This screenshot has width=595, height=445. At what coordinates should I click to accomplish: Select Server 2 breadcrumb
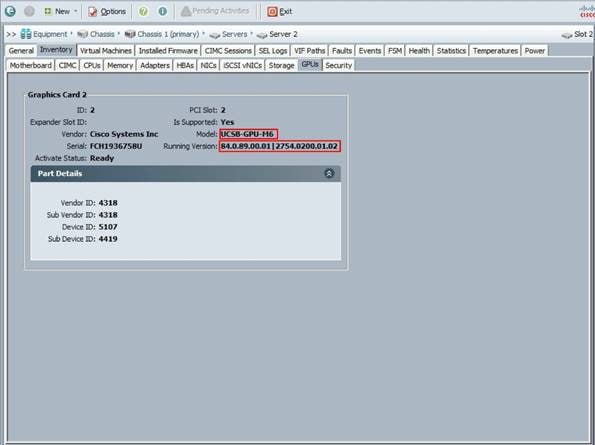(x=283, y=34)
